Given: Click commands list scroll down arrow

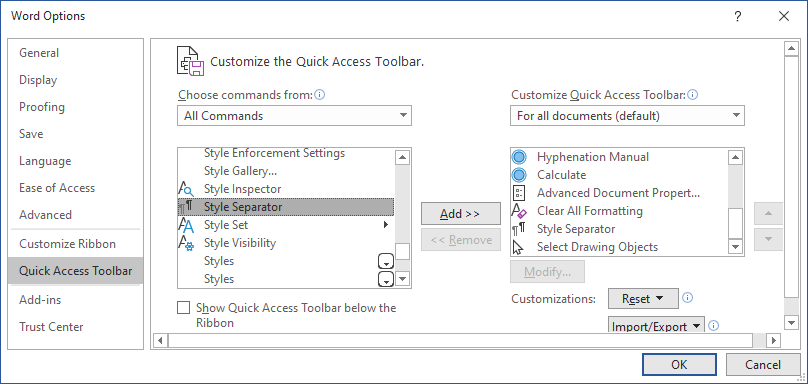Looking at the screenshot, I should pos(402,279).
